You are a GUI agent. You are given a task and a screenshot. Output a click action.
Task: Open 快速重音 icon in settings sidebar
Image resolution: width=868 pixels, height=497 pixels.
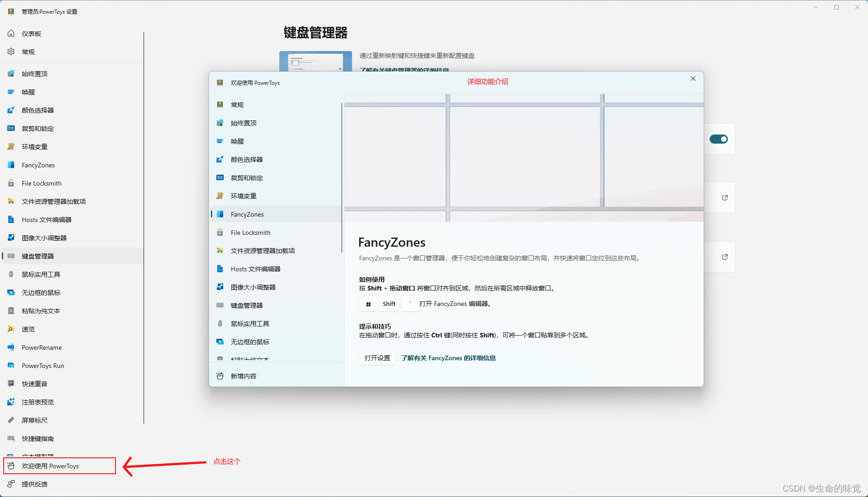click(11, 383)
